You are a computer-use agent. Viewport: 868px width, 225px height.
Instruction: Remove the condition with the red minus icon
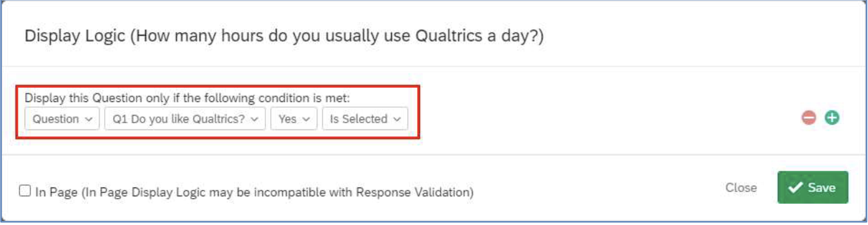point(809,118)
